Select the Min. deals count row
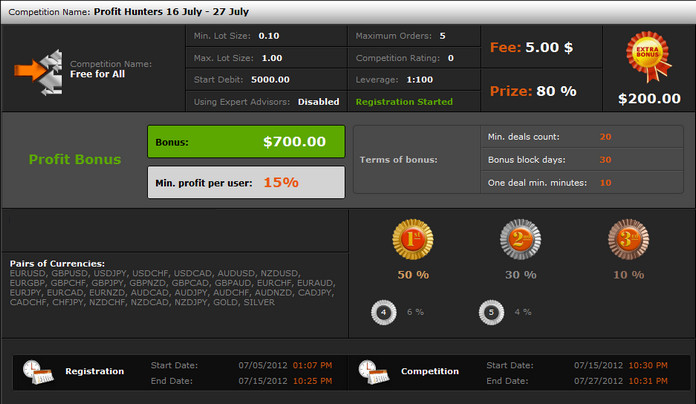The width and height of the screenshot is (696, 404). tap(581, 137)
